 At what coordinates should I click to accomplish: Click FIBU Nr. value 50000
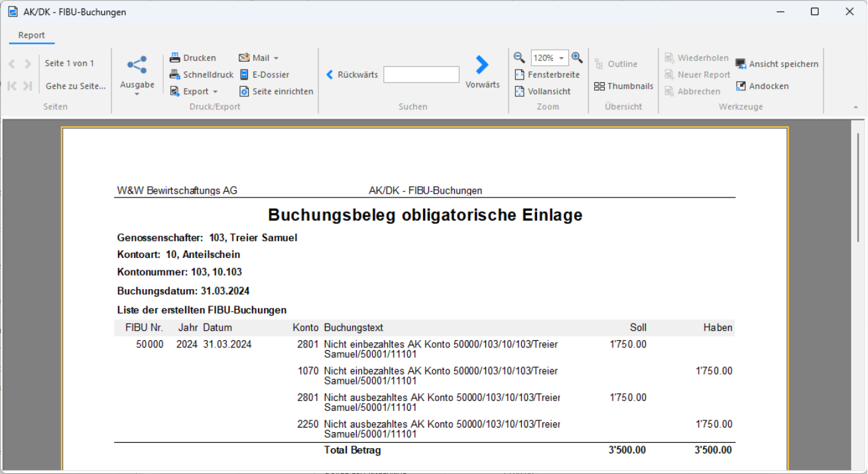[x=150, y=344]
